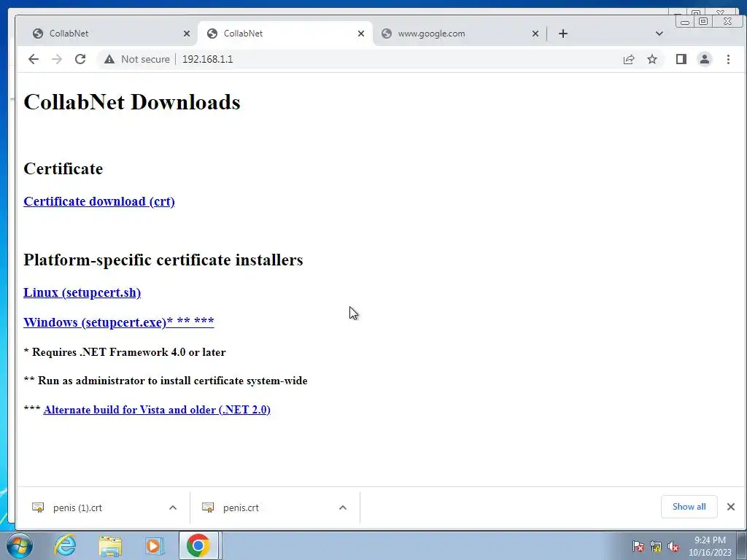The image size is (747, 560).
Task: Open the Chrome three-dot menu
Action: pos(728,59)
